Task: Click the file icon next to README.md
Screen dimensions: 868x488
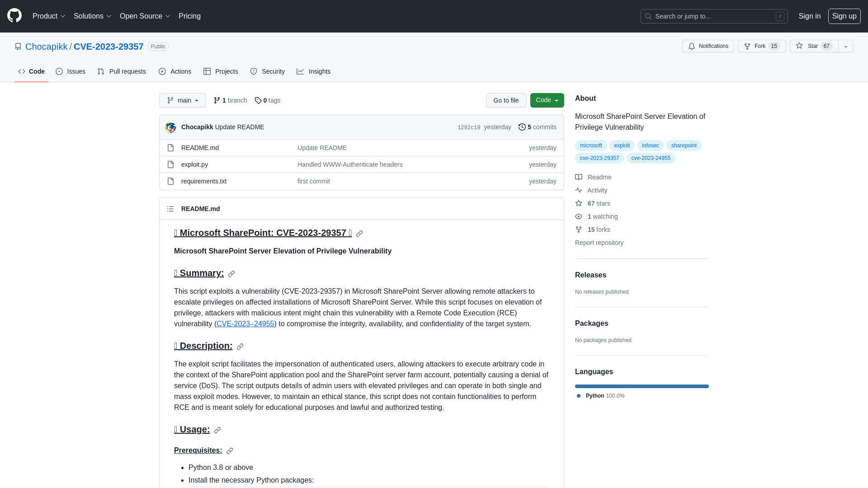Action: [x=170, y=148]
